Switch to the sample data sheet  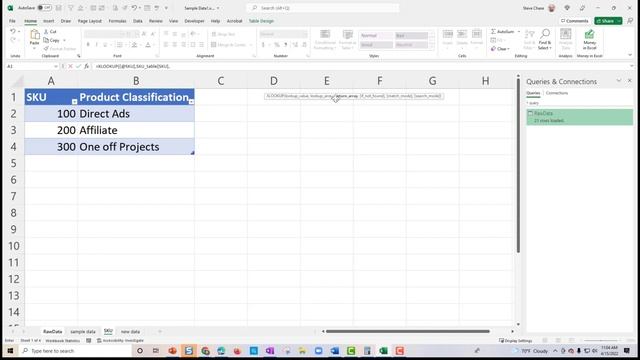(83, 331)
